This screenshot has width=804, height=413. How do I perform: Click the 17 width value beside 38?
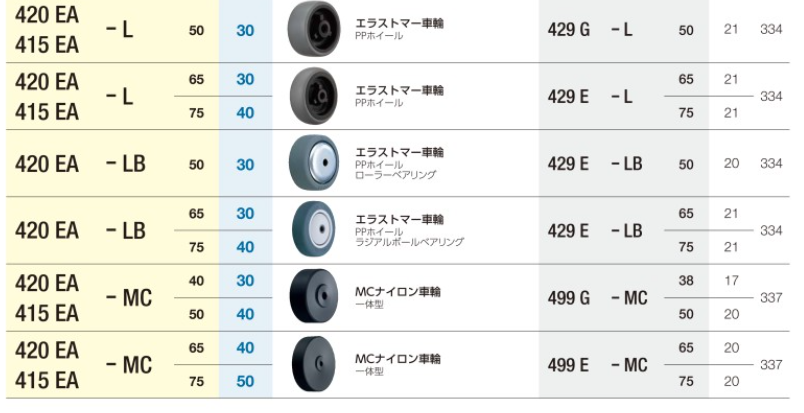click(x=731, y=282)
